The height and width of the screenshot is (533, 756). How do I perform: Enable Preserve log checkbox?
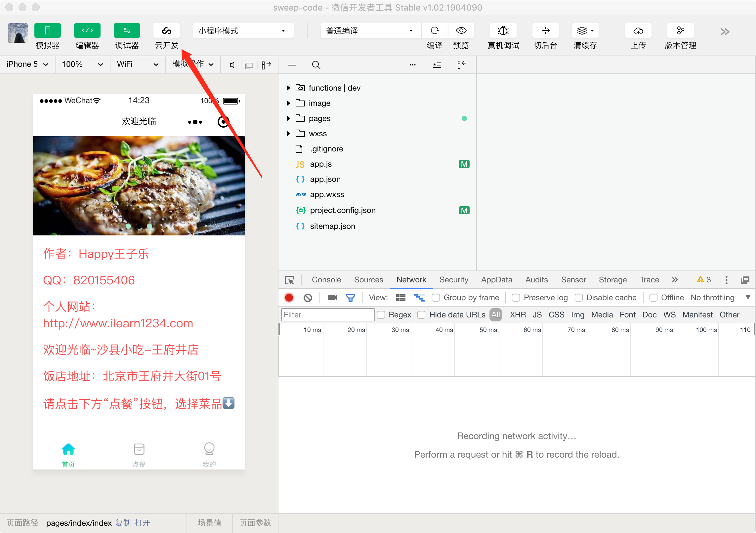(516, 298)
